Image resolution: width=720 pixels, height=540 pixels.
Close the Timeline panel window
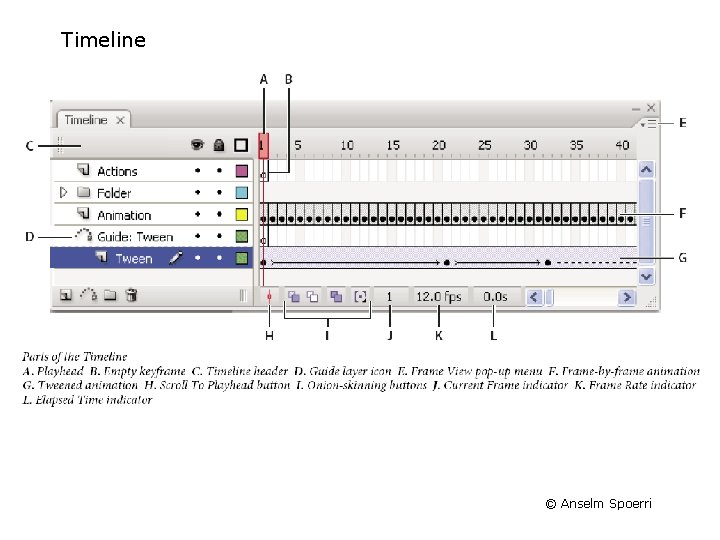click(x=651, y=108)
